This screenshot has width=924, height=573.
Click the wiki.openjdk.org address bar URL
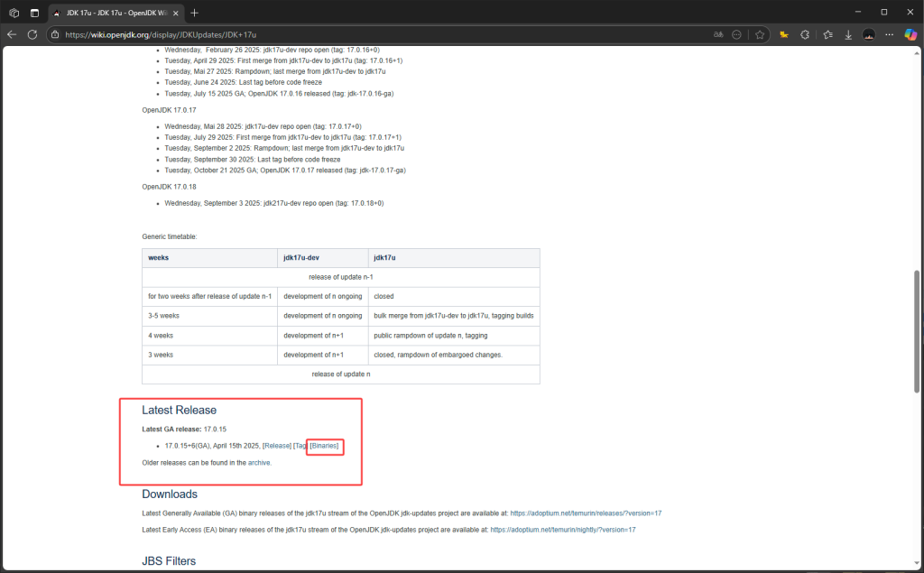click(x=161, y=35)
